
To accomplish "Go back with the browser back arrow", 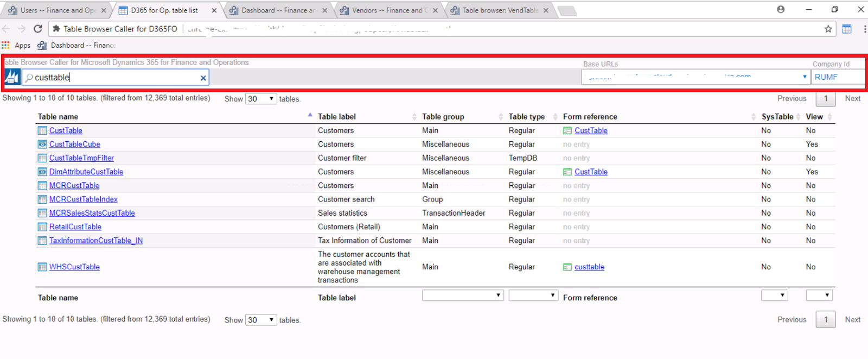I will coord(6,29).
